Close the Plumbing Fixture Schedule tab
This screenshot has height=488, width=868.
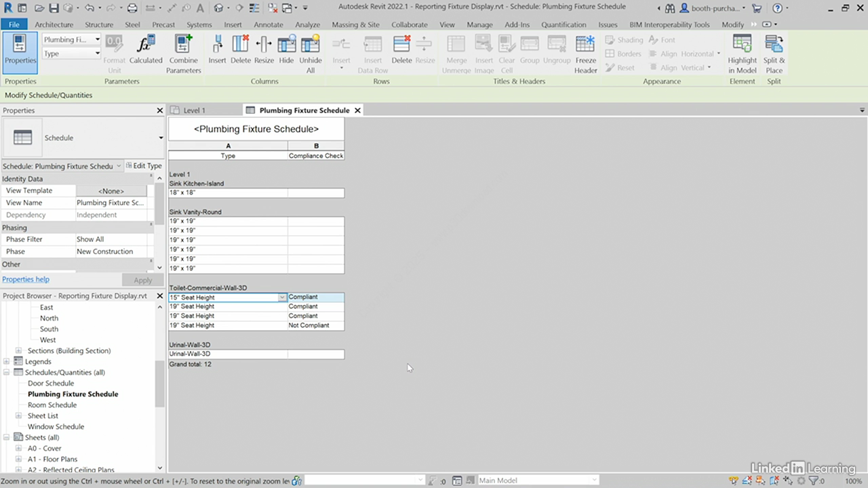(x=357, y=110)
